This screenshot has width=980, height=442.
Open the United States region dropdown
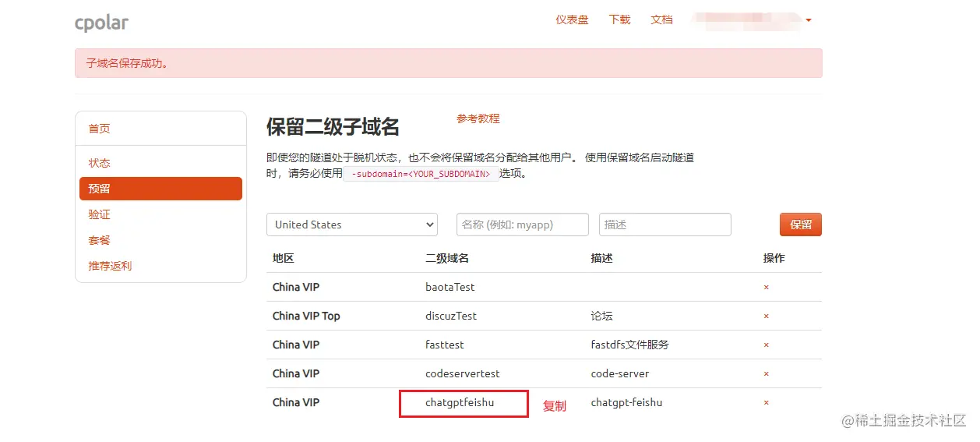pos(352,225)
